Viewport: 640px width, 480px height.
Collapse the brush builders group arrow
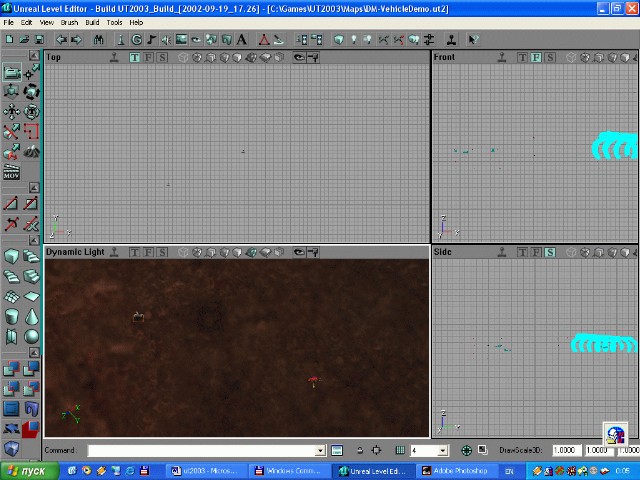click(x=34, y=240)
